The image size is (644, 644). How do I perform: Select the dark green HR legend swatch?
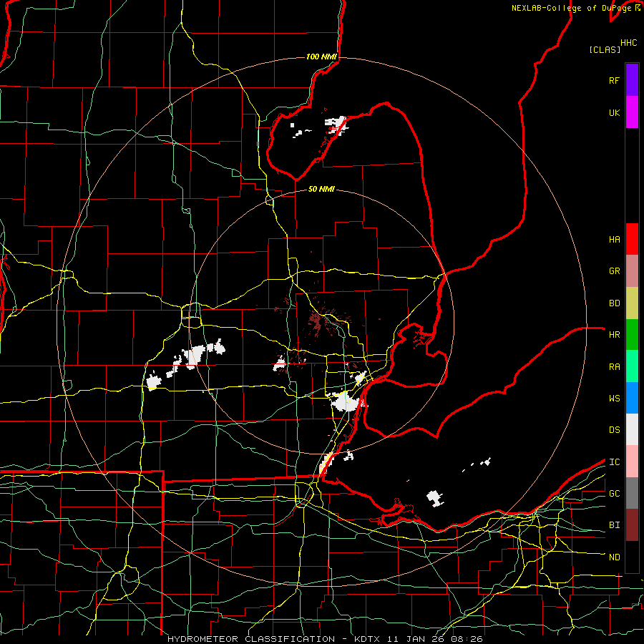click(632, 335)
